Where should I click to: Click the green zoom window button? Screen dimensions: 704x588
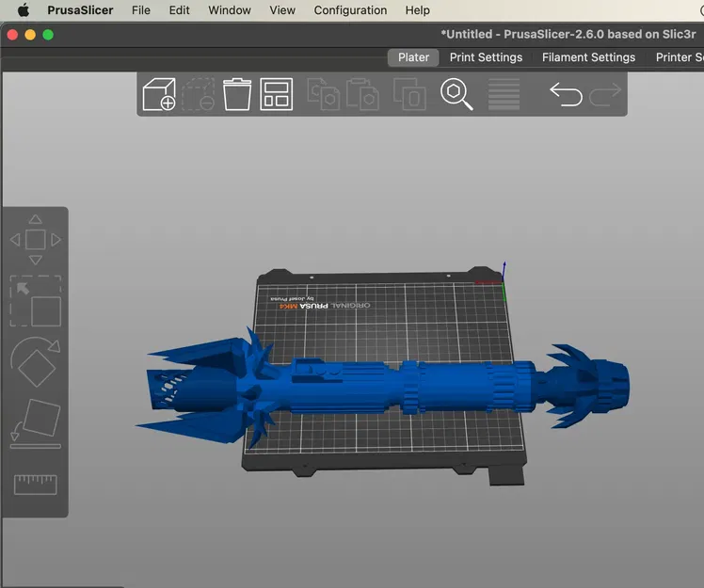(48, 35)
